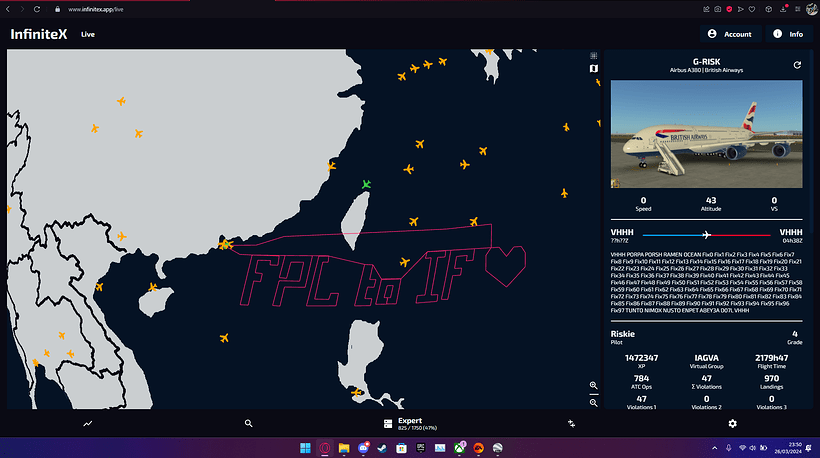The width and height of the screenshot is (820, 458).
Task: Select the green aircraft north of Taiwan
Action: coord(366,184)
